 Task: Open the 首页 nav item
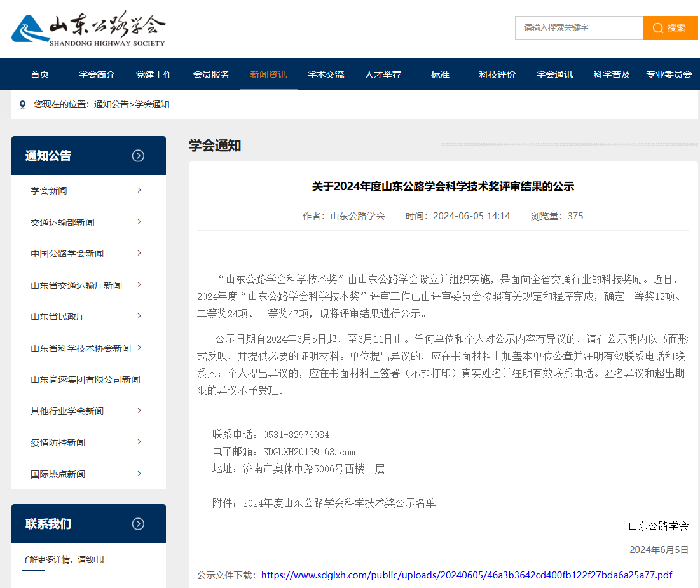click(39, 74)
